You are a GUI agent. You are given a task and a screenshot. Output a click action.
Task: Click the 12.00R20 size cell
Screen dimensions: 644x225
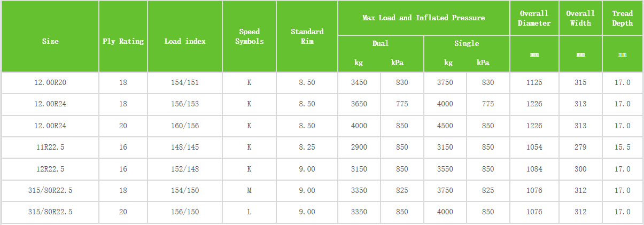50,82
